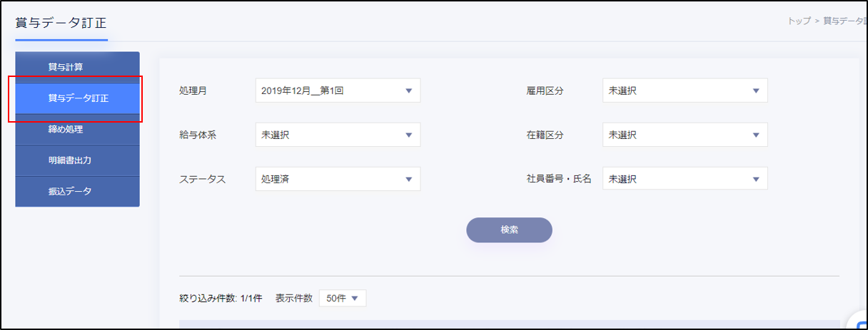Click the 在籍区分 dropdown arrow icon

tap(756, 135)
